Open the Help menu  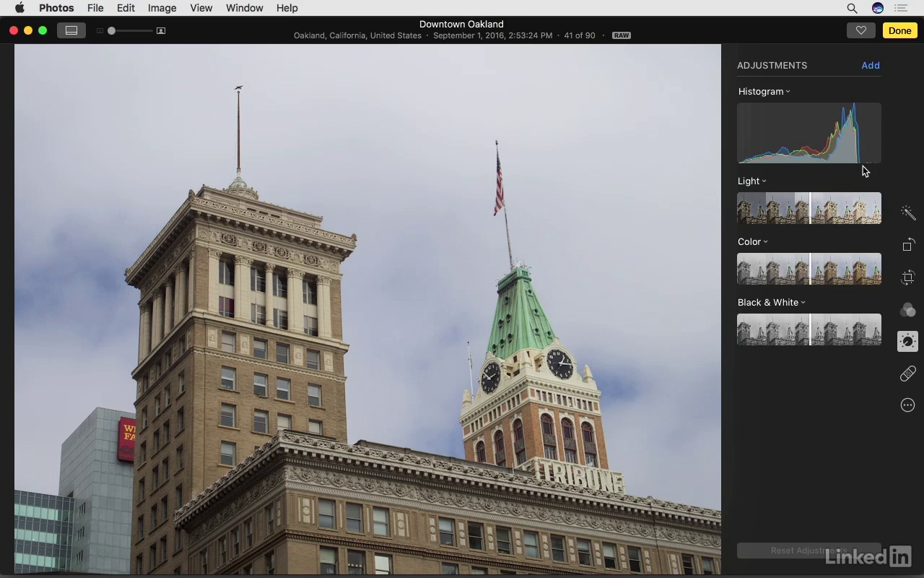point(287,8)
